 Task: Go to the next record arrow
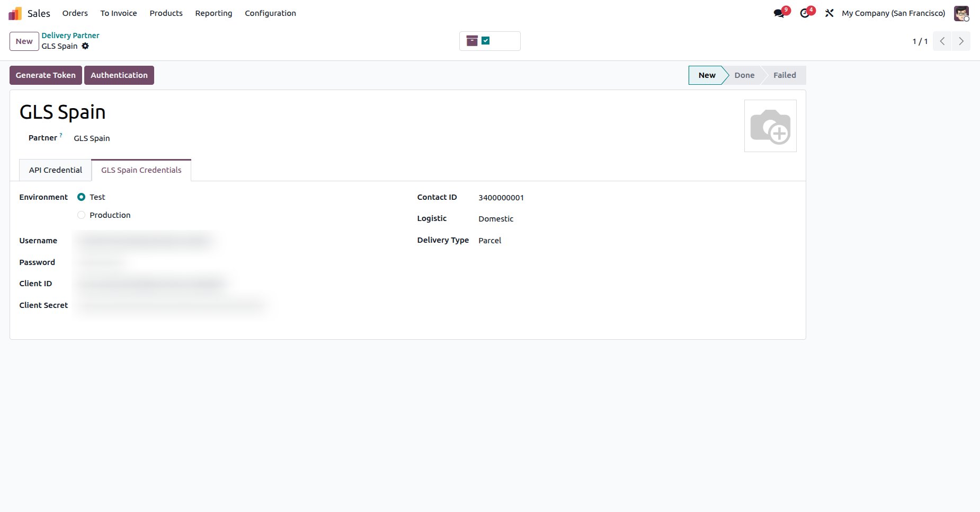[961, 41]
